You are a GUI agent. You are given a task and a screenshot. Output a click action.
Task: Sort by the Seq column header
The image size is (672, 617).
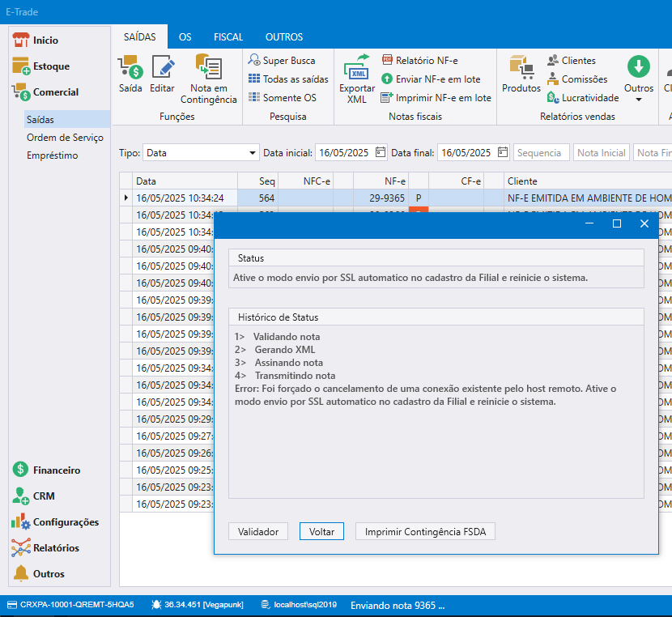[258, 181]
